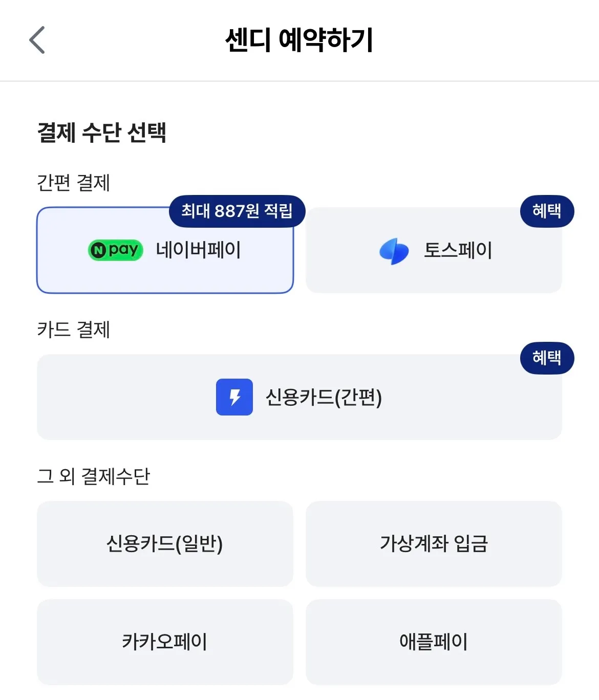Select 네이버페이 payment option
599x700 pixels.
(x=165, y=250)
